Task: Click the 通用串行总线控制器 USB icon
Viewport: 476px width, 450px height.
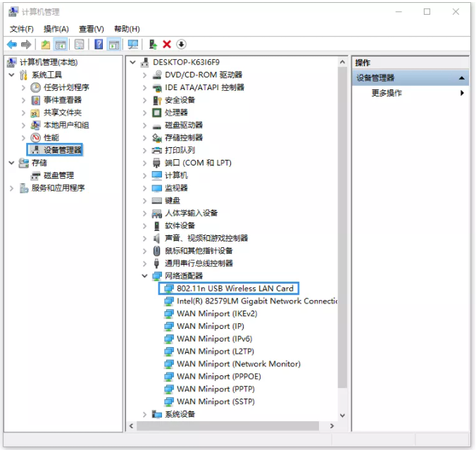Action: point(156,263)
